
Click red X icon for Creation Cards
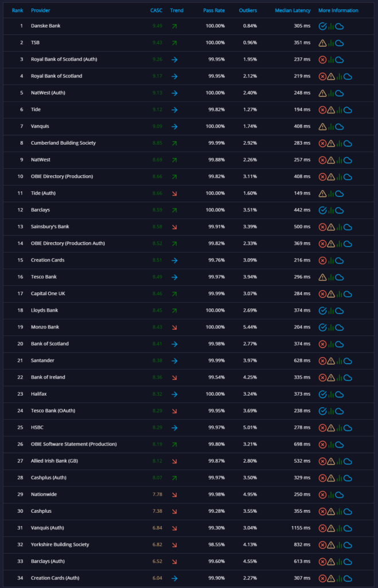coord(322,261)
